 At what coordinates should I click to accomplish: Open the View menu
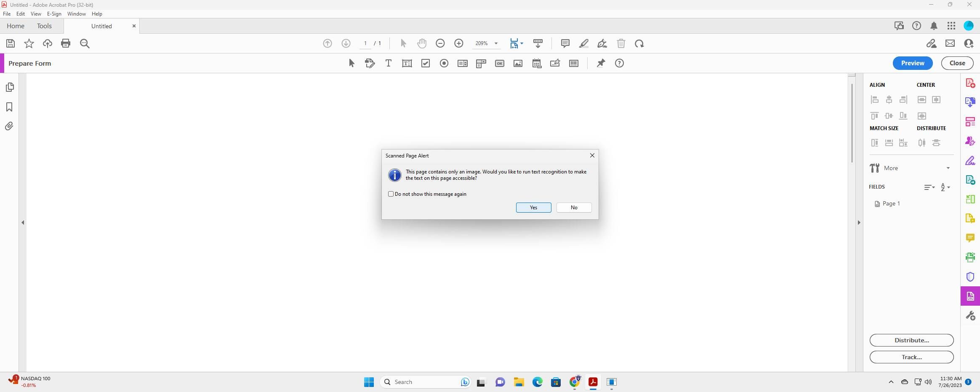[x=36, y=14]
